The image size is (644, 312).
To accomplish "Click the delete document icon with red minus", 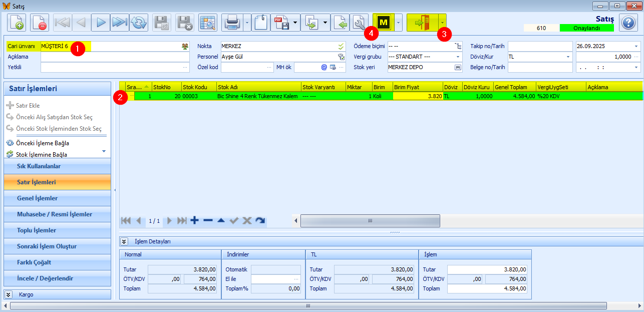I will pyautogui.click(x=40, y=23).
